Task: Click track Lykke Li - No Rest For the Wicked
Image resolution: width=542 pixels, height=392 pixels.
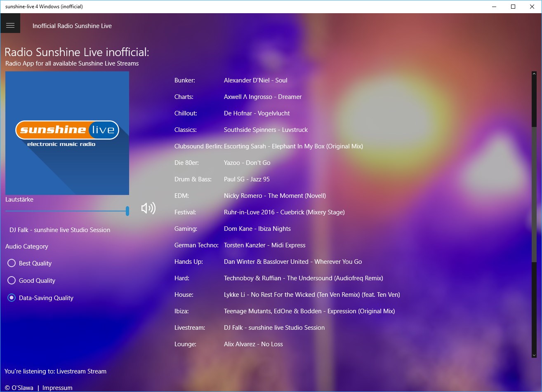Action: (312, 295)
